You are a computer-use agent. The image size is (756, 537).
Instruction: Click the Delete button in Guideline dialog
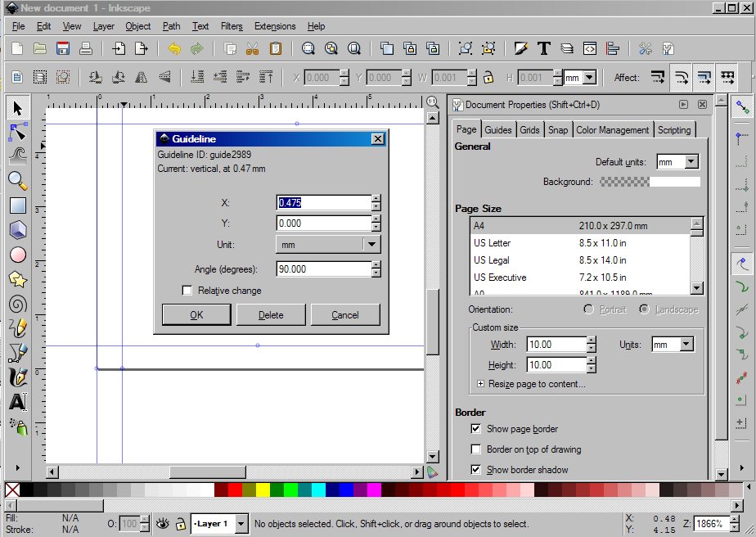(x=271, y=315)
